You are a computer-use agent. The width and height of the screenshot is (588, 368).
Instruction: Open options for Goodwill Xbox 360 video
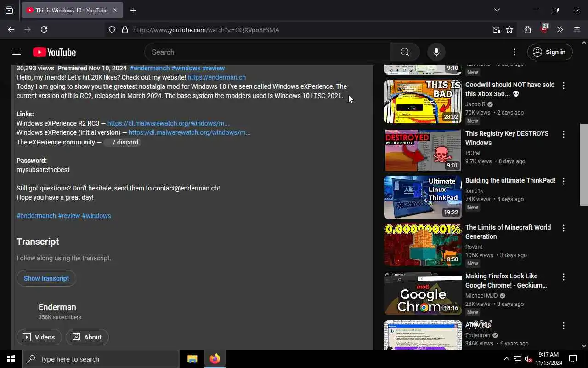tap(564, 86)
